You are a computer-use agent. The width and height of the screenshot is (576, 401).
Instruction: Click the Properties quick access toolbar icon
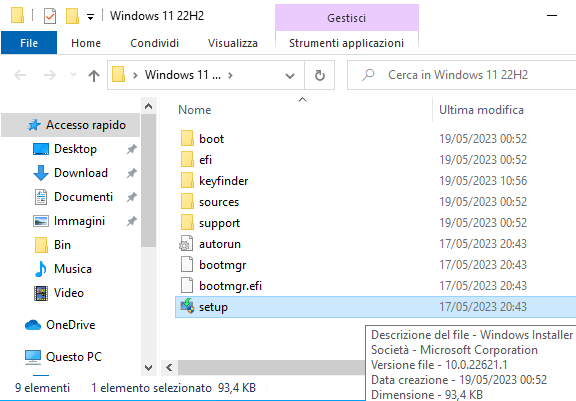tap(50, 16)
